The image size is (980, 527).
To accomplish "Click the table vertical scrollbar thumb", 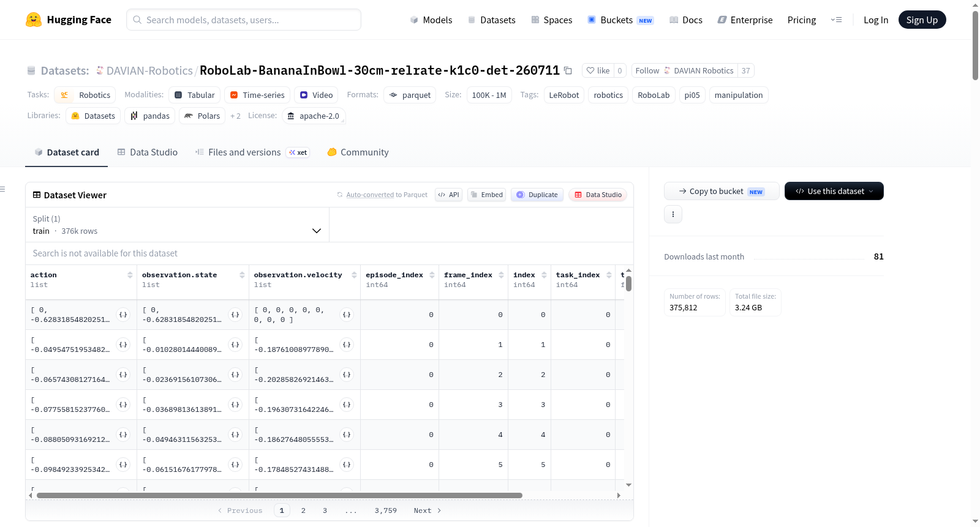I will [628, 283].
